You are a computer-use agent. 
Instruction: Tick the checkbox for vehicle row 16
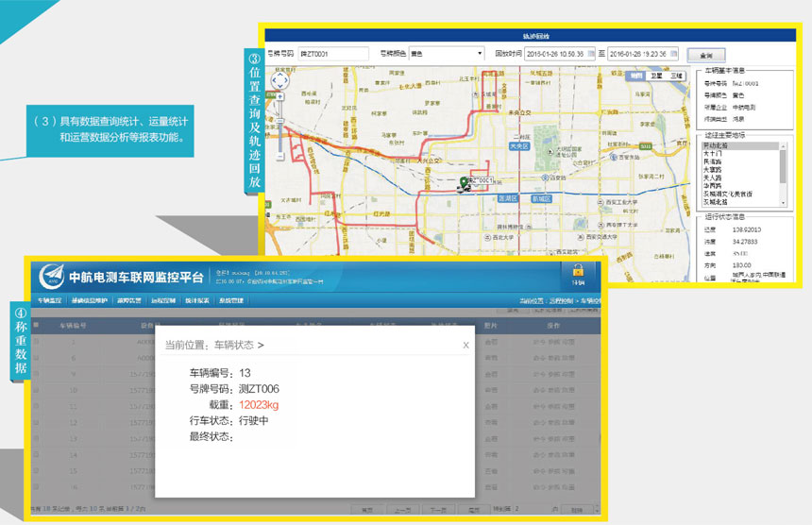coord(36,487)
